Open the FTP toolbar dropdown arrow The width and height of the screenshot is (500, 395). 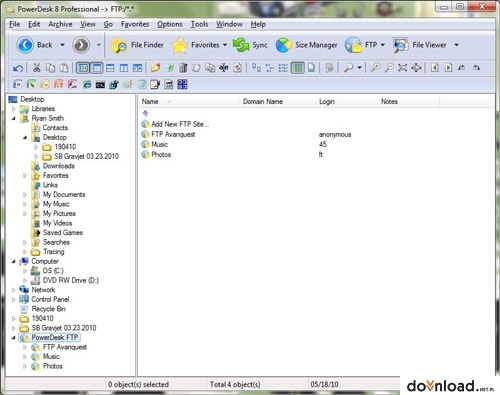tap(383, 45)
